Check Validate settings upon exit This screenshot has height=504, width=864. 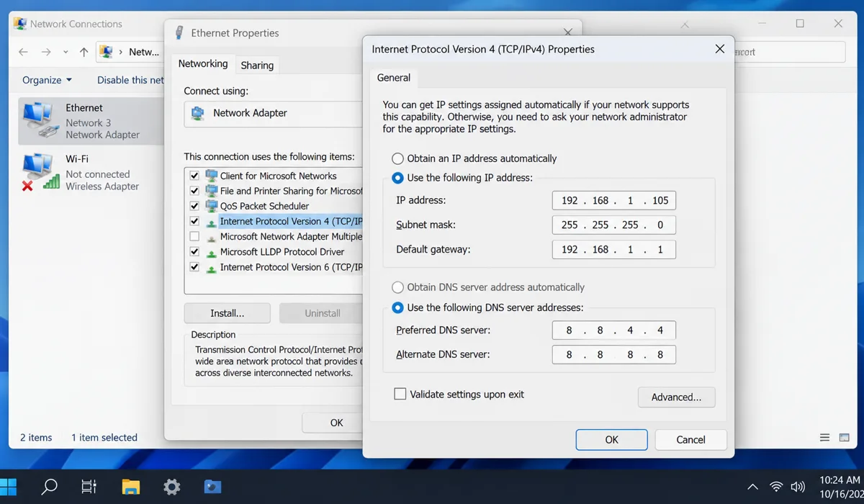point(400,395)
